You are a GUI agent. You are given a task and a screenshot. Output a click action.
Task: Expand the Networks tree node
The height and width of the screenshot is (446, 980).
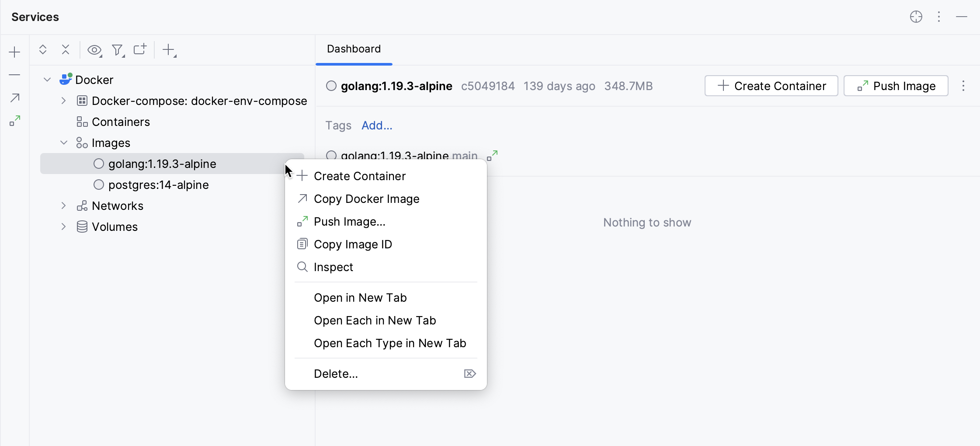coord(63,206)
